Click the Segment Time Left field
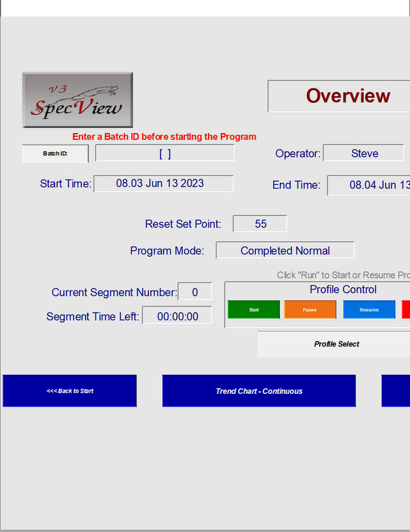Image resolution: width=410 pixels, height=532 pixels. 177,316
